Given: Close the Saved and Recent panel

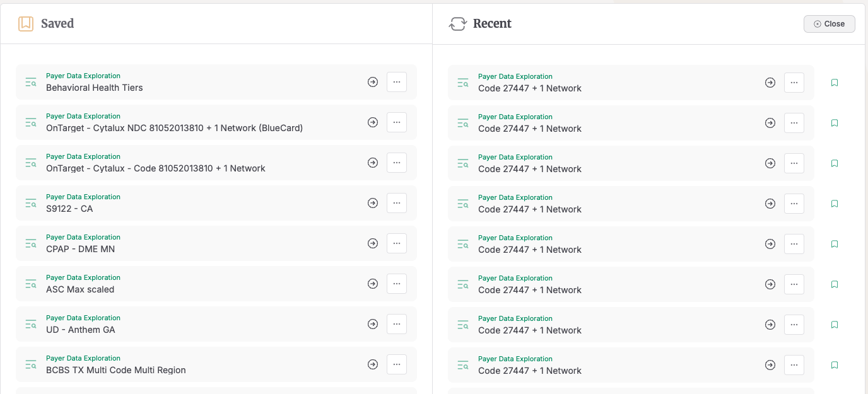Looking at the screenshot, I should tap(830, 24).
